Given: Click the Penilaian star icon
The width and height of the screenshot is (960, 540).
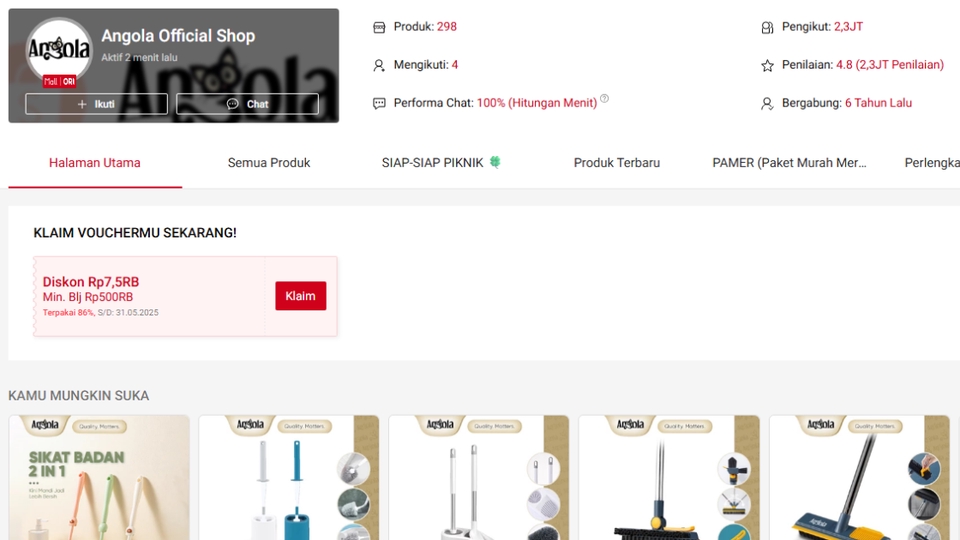Looking at the screenshot, I should coord(767,66).
